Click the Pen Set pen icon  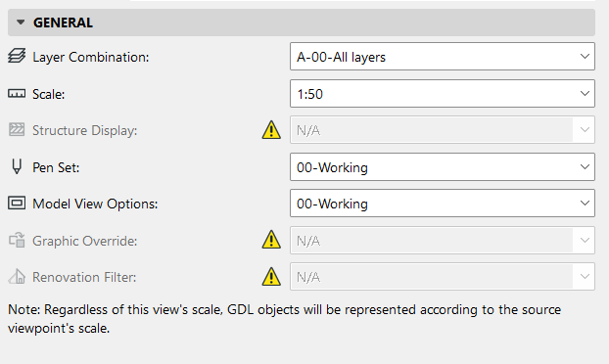pyautogui.click(x=17, y=166)
